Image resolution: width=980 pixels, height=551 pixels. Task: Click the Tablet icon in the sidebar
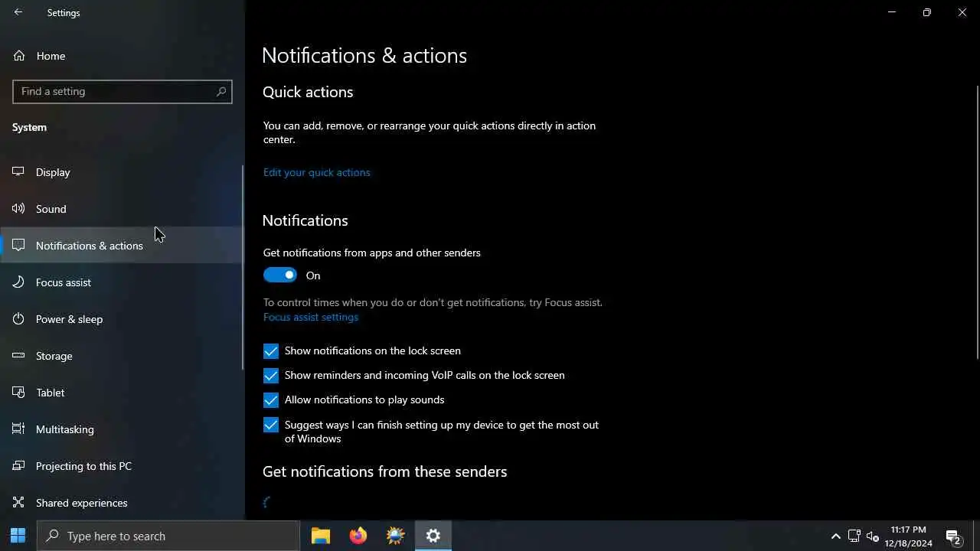[x=18, y=393]
